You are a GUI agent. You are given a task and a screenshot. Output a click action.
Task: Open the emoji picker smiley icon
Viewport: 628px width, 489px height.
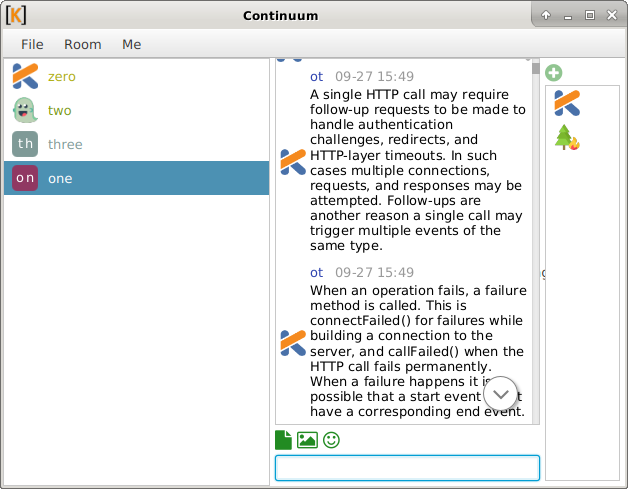click(331, 439)
